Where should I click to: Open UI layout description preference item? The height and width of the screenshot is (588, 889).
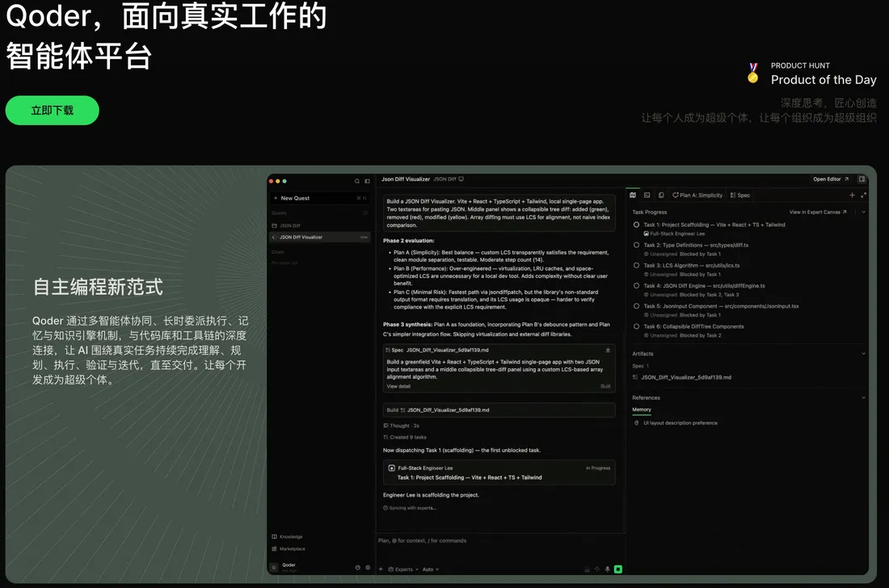pyautogui.click(x=676, y=423)
